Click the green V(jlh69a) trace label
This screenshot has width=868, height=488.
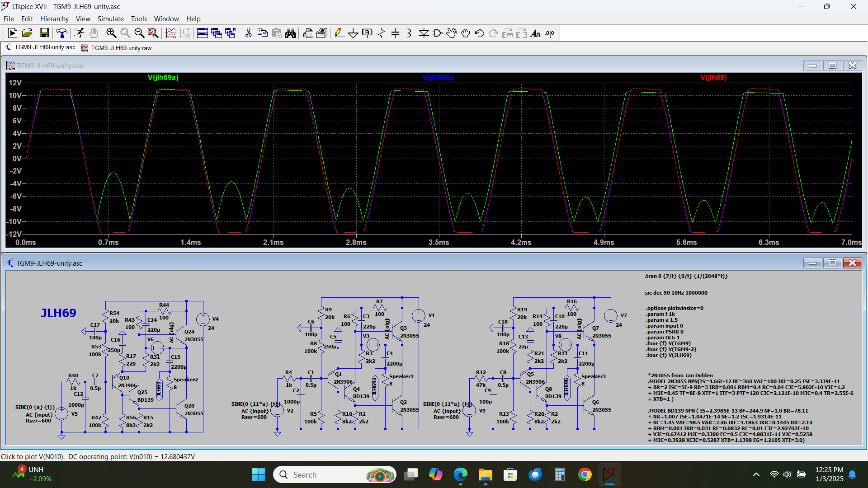(163, 78)
